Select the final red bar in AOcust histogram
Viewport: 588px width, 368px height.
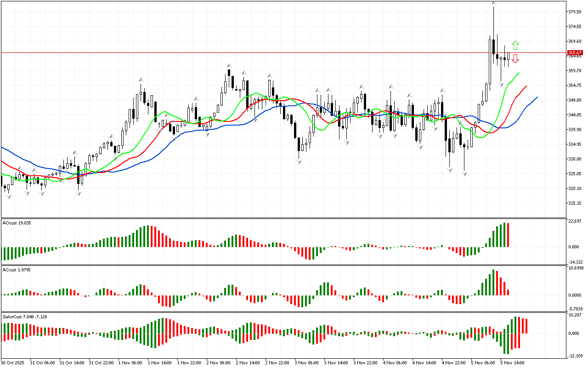509,235
